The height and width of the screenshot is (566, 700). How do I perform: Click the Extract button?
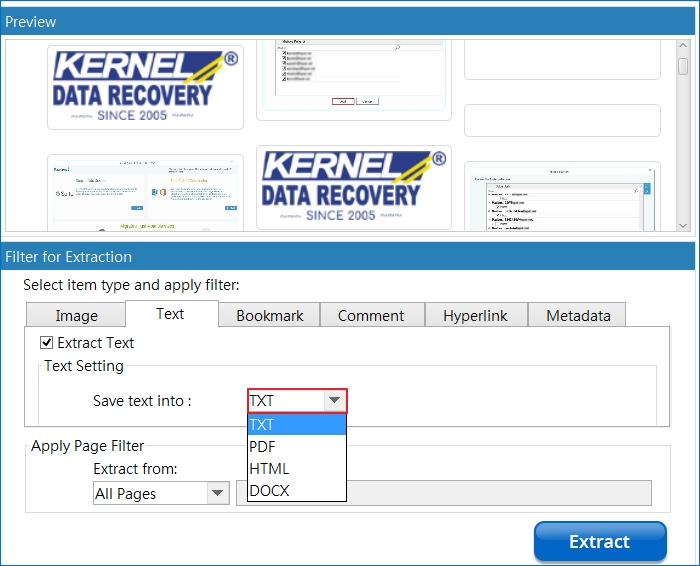click(x=600, y=541)
